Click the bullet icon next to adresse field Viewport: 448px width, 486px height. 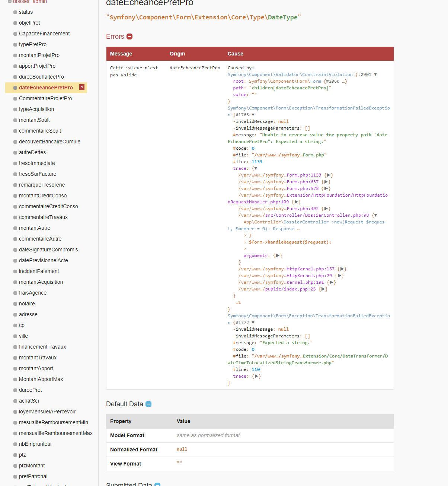(x=14, y=314)
